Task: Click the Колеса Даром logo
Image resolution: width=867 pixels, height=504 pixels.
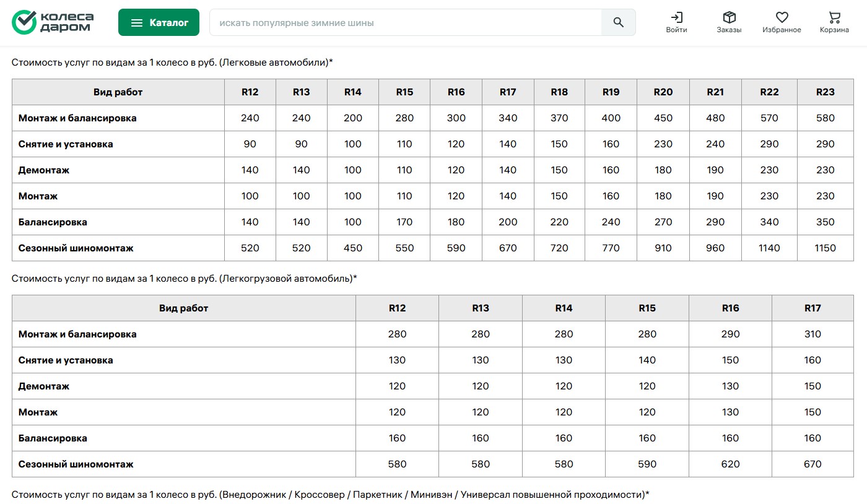Action: tap(53, 22)
